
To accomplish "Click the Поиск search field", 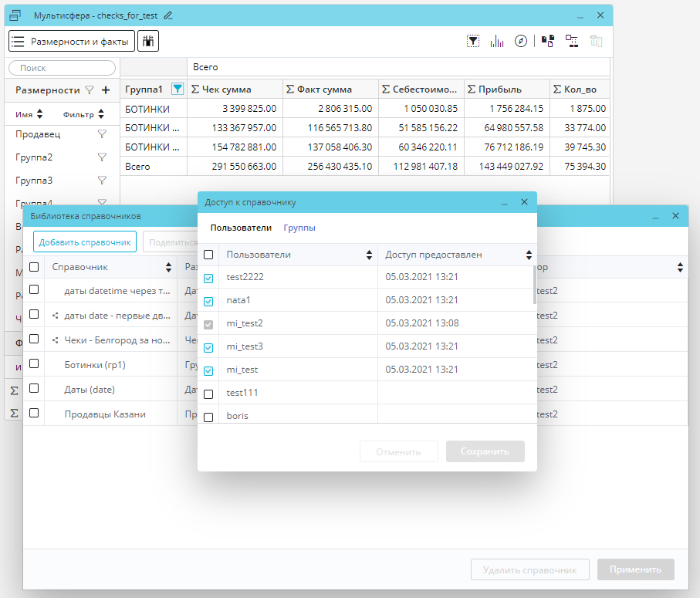I will click(62, 69).
